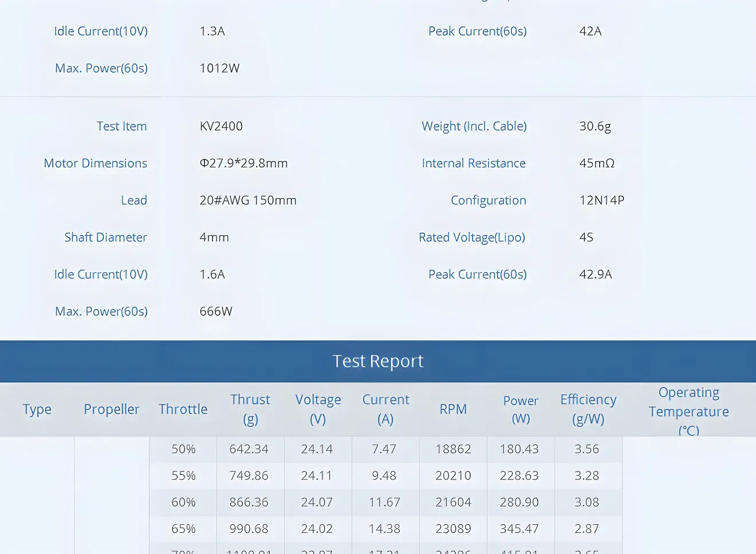Select the Thrust (g) column header
Image resolution: width=756 pixels, height=554 pixels.
[x=250, y=409]
